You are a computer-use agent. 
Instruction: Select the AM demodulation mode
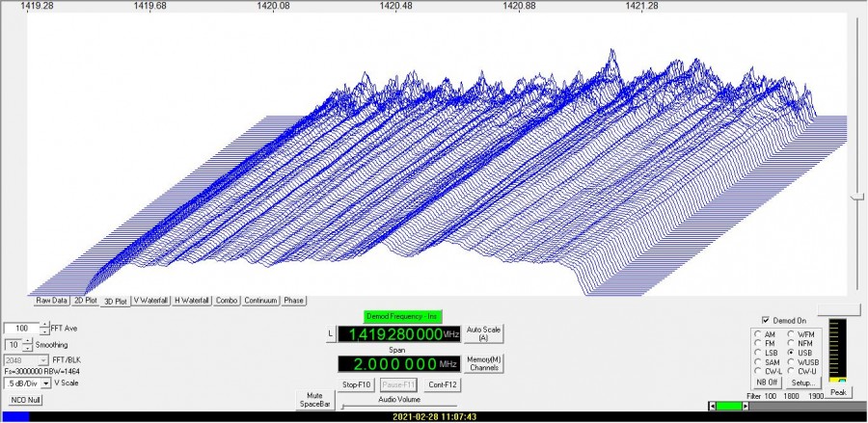[756, 333]
